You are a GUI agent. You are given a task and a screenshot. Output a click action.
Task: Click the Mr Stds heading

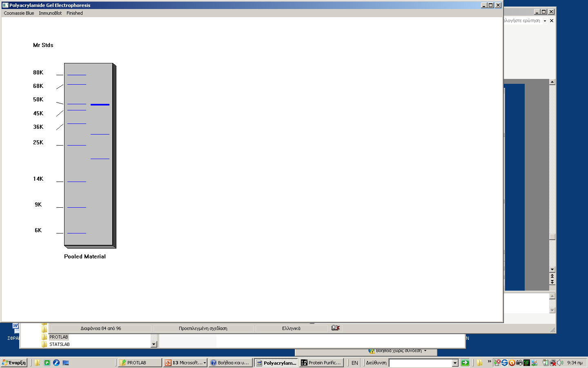point(43,45)
